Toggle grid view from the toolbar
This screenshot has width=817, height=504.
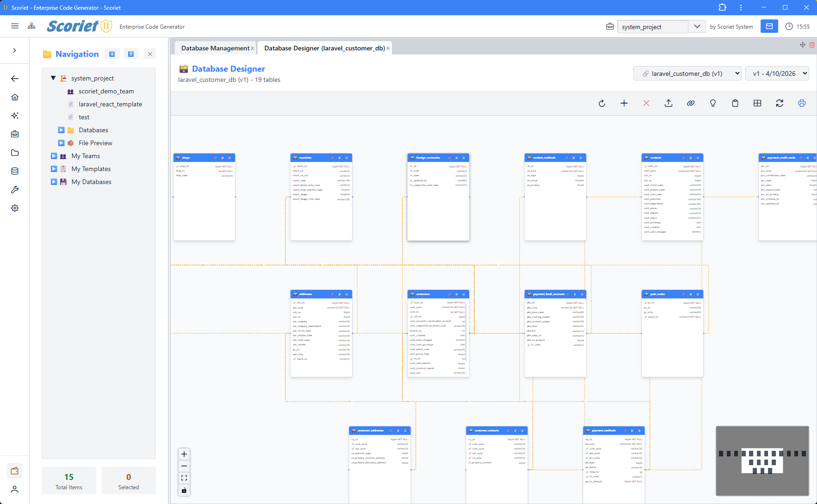757,103
